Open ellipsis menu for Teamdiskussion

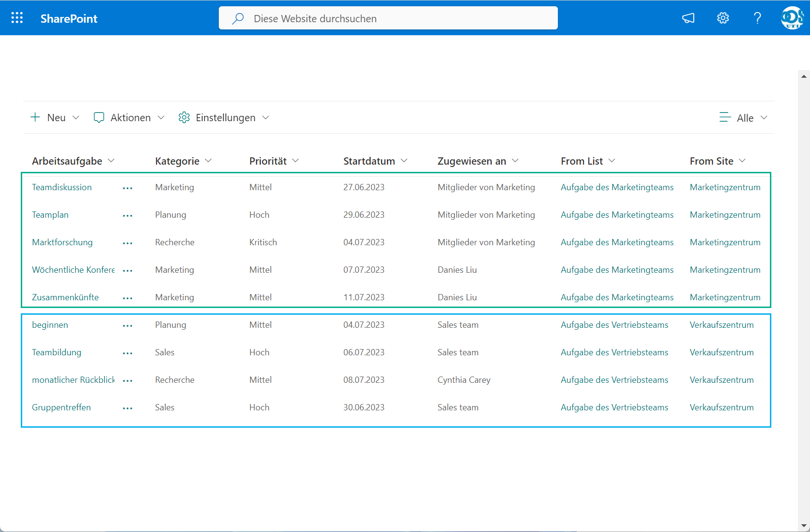pyautogui.click(x=128, y=188)
